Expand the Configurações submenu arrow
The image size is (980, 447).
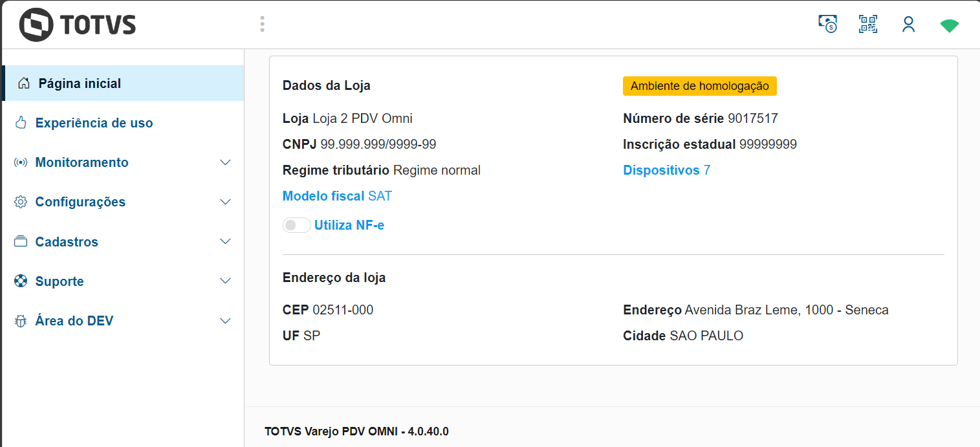point(225,202)
